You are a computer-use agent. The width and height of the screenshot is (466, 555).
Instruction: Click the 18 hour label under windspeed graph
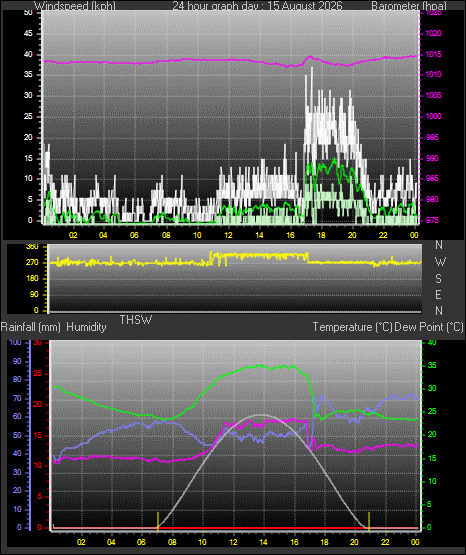point(321,235)
